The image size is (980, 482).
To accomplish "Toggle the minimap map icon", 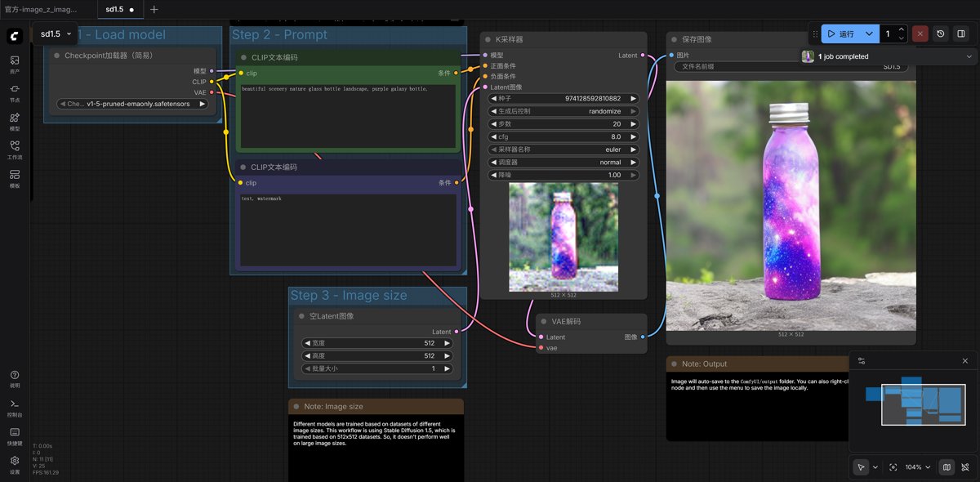I will [x=947, y=467].
